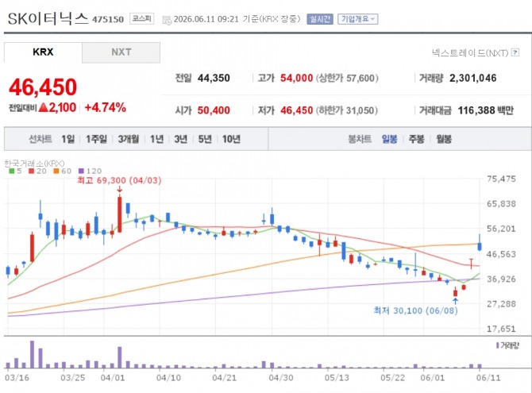The height and width of the screenshot is (393, 532).
Task: Click the 04/01 date axis label
Action: pyautogui.click(x=113, y=378)
